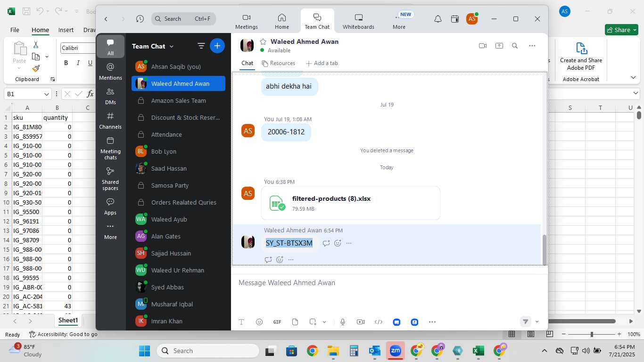This screenshot has width=644, height=362.
Task: Record video message in composer
Action: click(361, 322)
